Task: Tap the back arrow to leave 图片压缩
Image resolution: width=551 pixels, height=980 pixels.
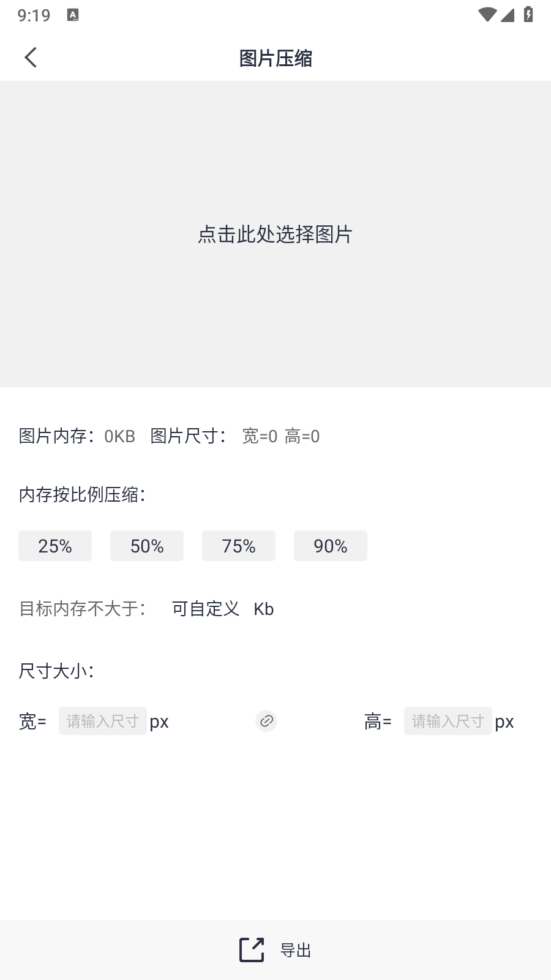Action: click(x=30, y=57)
